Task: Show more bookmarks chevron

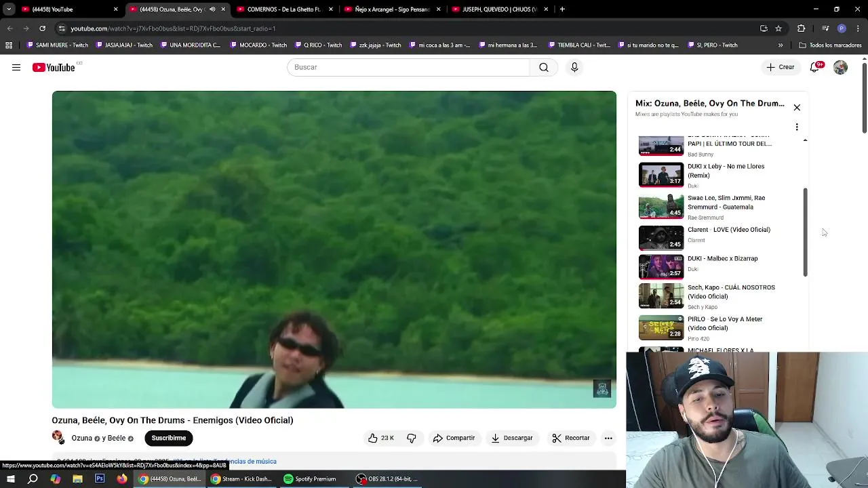Action: (x=781, y=45)
